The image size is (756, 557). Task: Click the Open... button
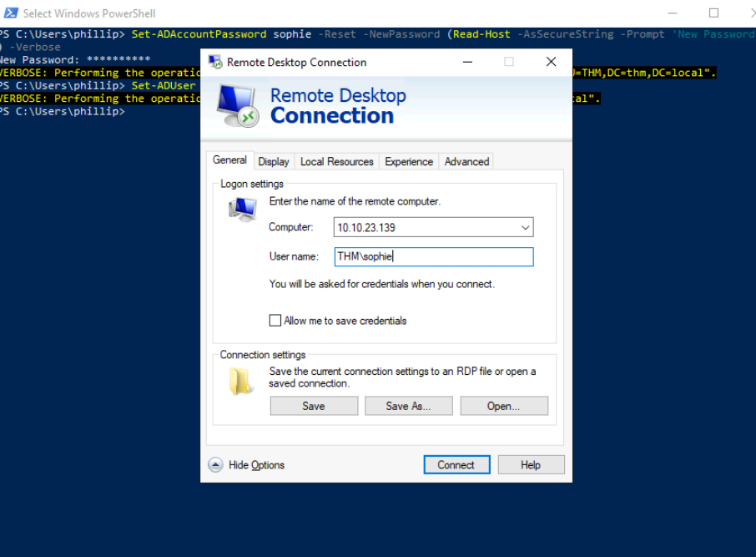504,406
